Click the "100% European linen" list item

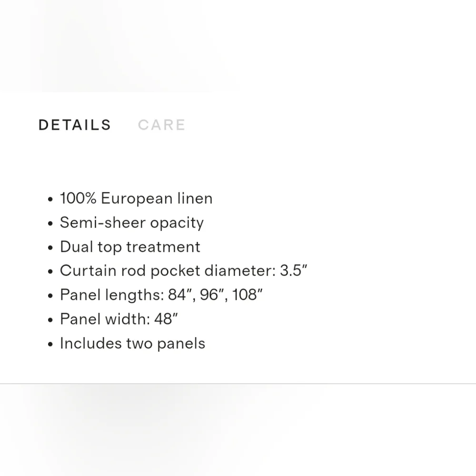[x=136, y=198]
